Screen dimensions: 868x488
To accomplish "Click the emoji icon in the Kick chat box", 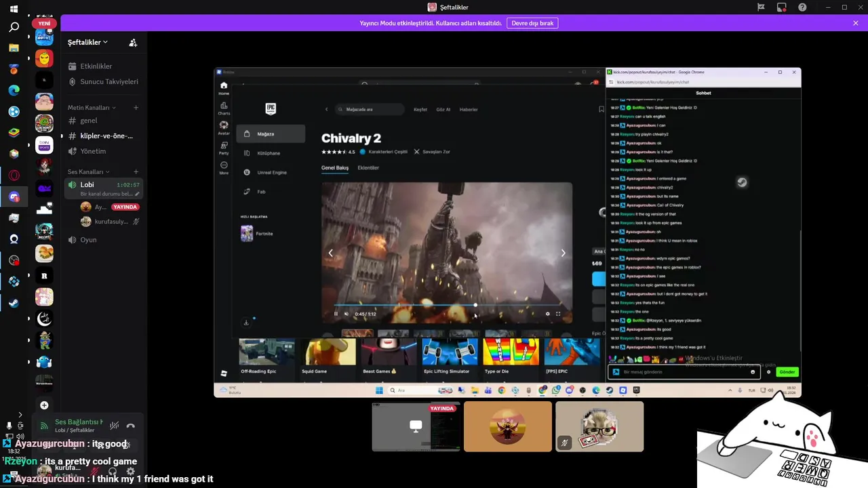I will (753, 371).
